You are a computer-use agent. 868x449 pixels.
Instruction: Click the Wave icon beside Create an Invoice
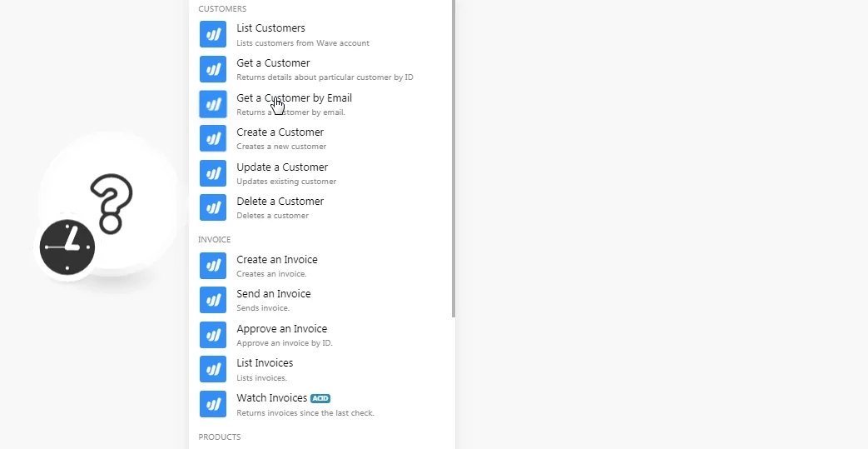coord(213,266)
